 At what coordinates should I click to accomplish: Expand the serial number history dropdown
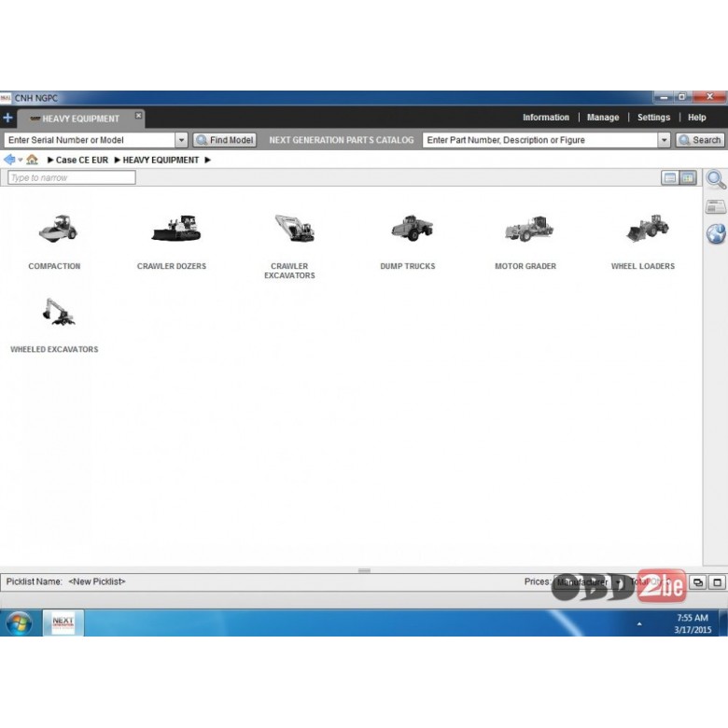tap(181, 140)
